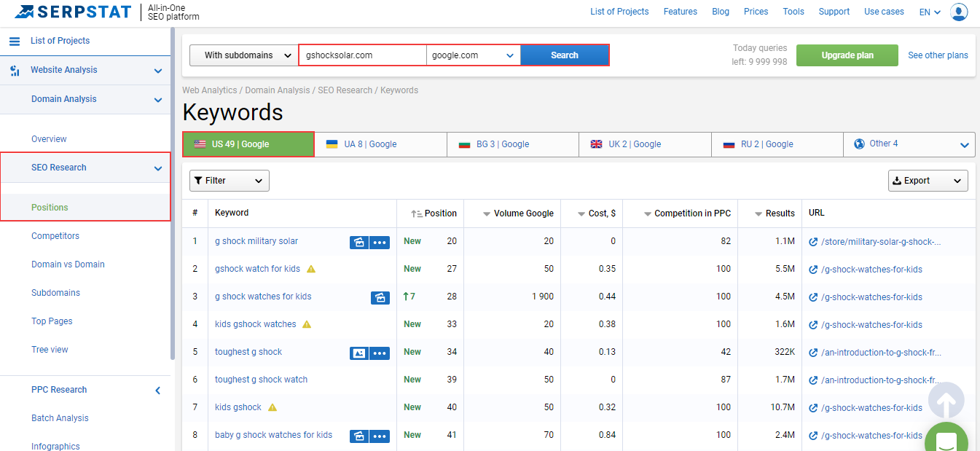Viewport: 980px width, 451px height.
Task: Click the scroll-to-top arrow button
Action: point(946,400)
